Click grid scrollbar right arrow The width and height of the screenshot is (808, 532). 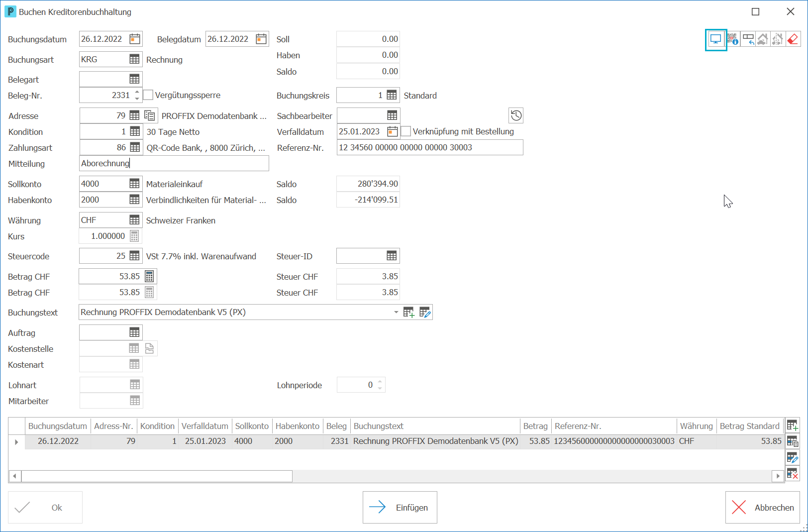[778, 476]
